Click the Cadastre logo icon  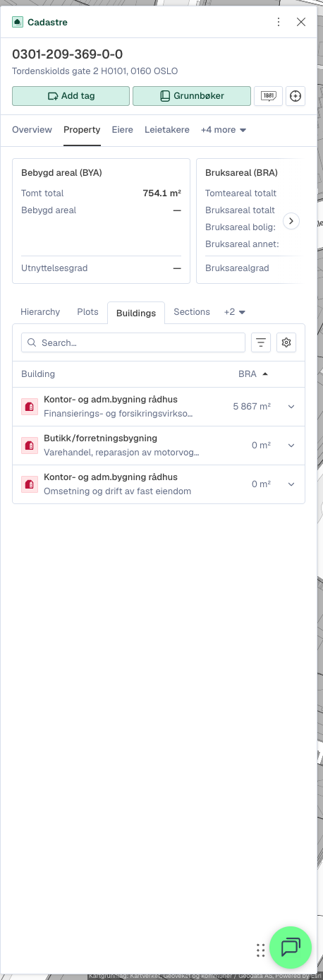point(18,22)
